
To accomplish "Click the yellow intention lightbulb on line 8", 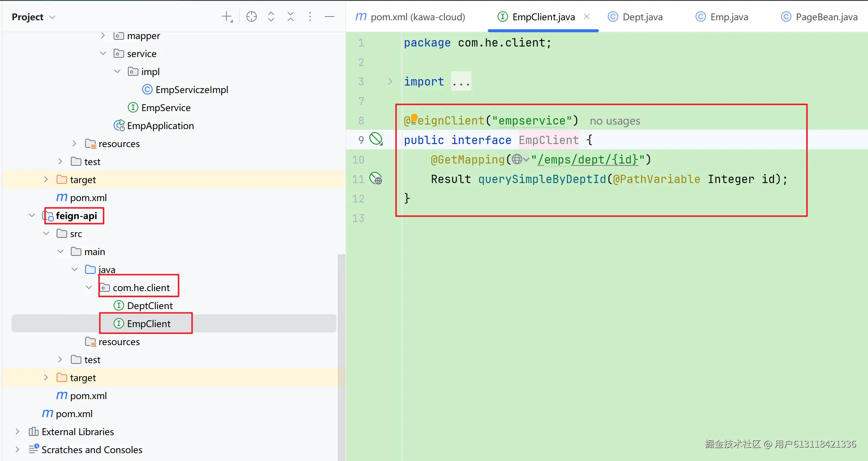I will (414, 118).
